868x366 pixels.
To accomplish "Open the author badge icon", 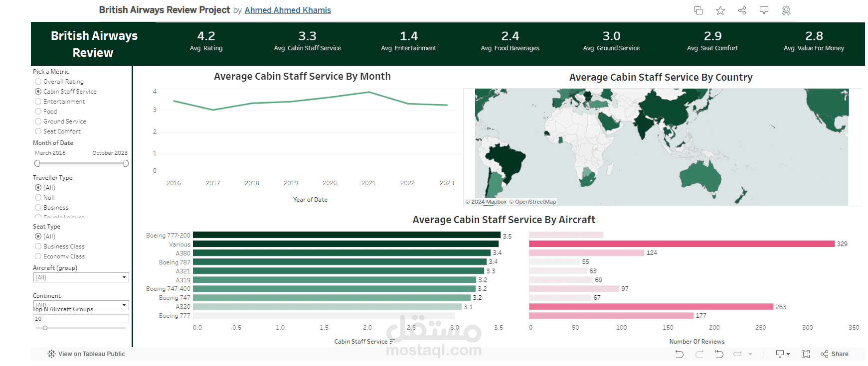I will [786, 10].
